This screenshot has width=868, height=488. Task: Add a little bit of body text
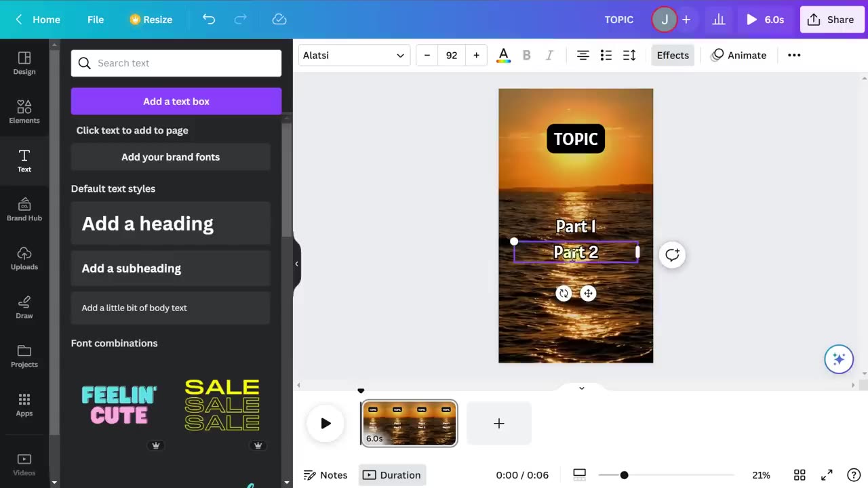(x=171, y=308)
